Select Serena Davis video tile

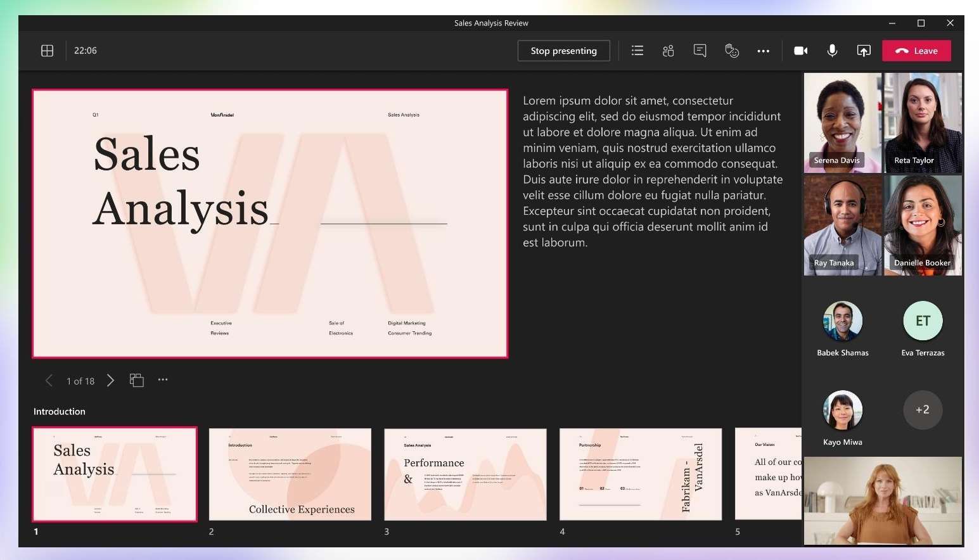[843, 122]
